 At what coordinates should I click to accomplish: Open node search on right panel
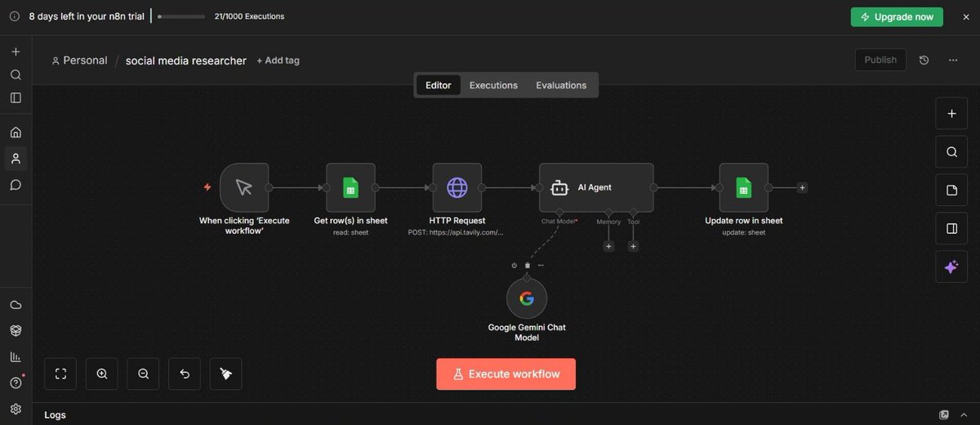[x=951, y=152]
